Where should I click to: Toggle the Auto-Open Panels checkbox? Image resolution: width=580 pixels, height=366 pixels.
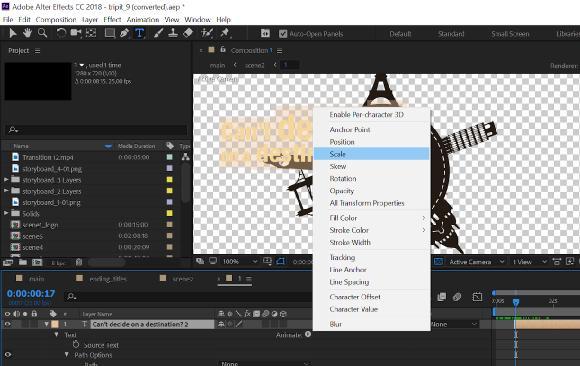[283, 34]
